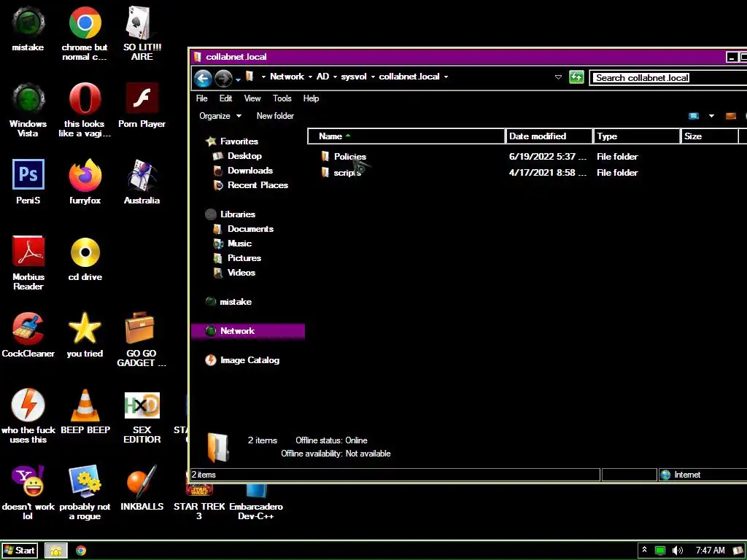Open the address bar history dropdown
747x560 pixels.
[558, 77]
